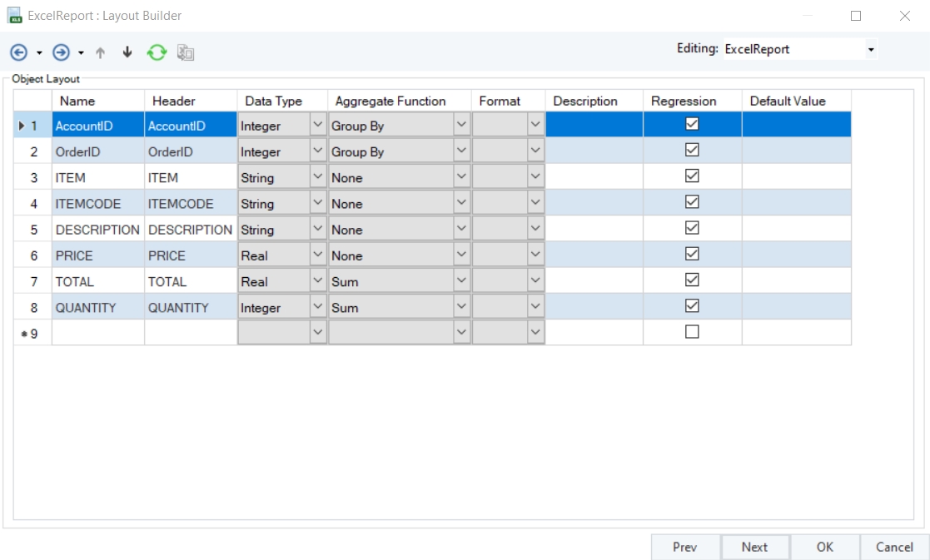Open the Editing ExcelReport dropdown

pyautogui.click(x=871, y=50)
